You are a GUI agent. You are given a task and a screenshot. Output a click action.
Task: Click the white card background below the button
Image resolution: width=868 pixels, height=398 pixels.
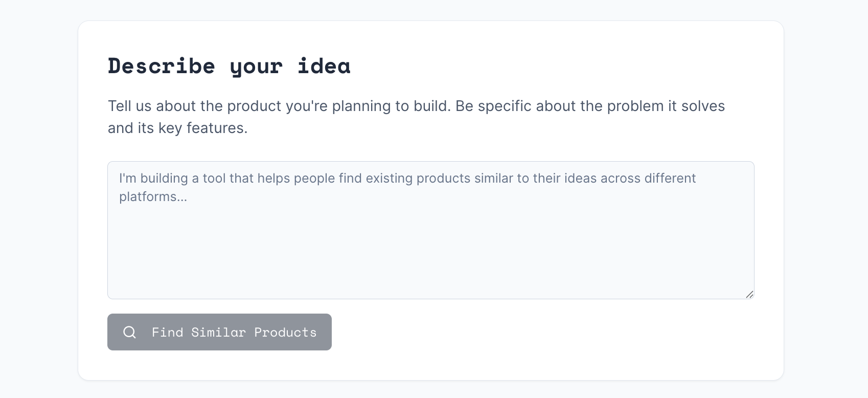pos(431,365)
